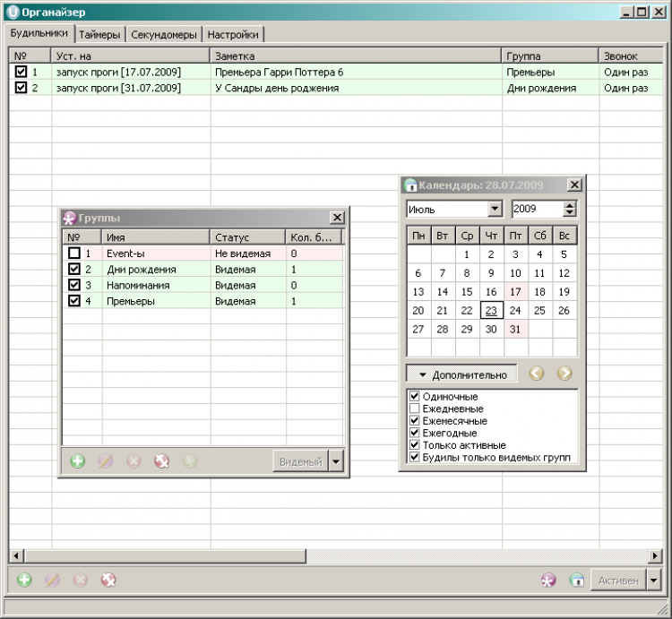The image size is (672, 619).
Task: Open the Calendar window via bottom toolbar icon
Action: coord(577,580)
